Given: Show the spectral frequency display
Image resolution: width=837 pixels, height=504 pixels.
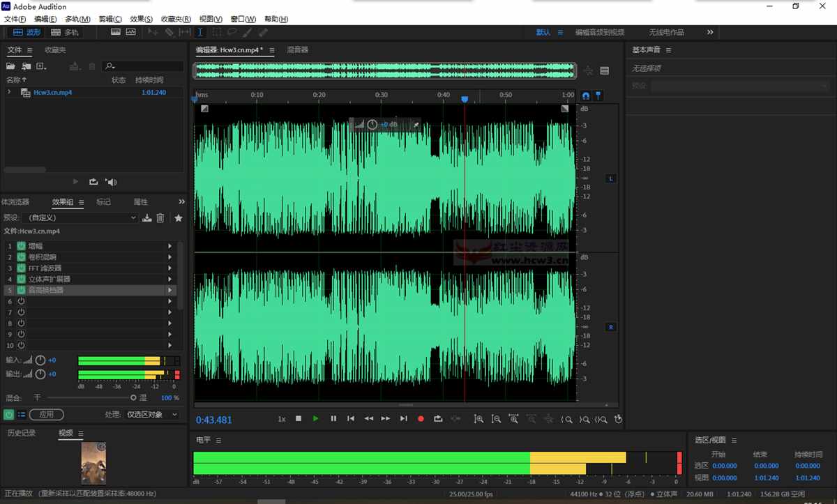Looking at the screenshot, I should pos(115,32).
